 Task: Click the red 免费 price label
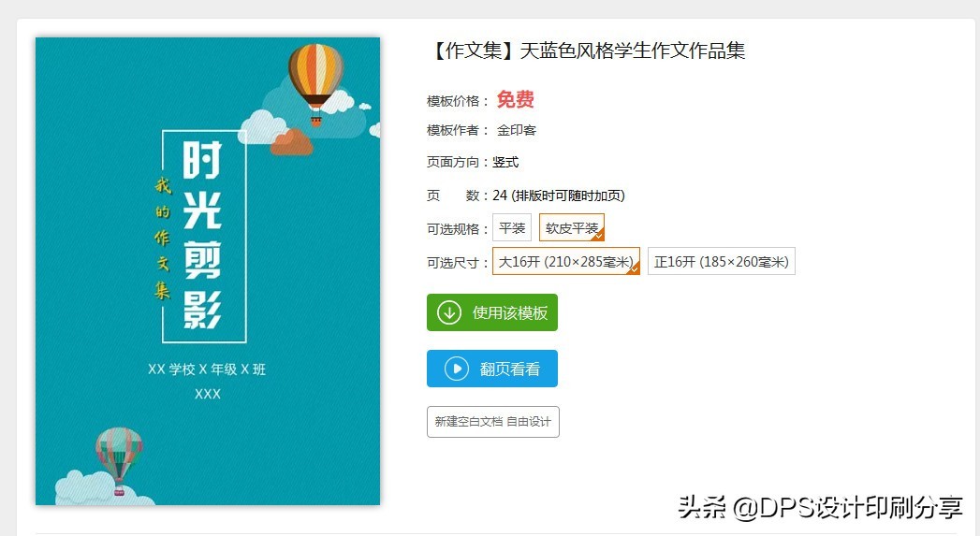click(x=516, y=99)
